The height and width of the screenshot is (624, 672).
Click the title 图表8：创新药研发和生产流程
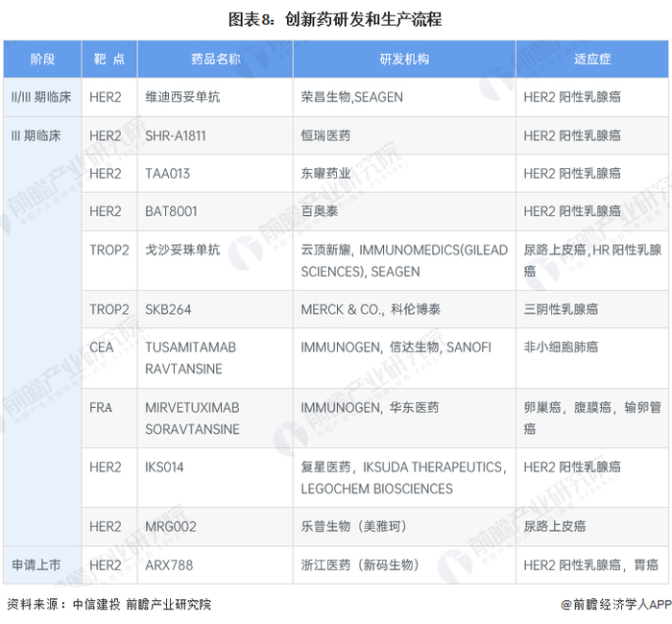click(x=335, y=20)
